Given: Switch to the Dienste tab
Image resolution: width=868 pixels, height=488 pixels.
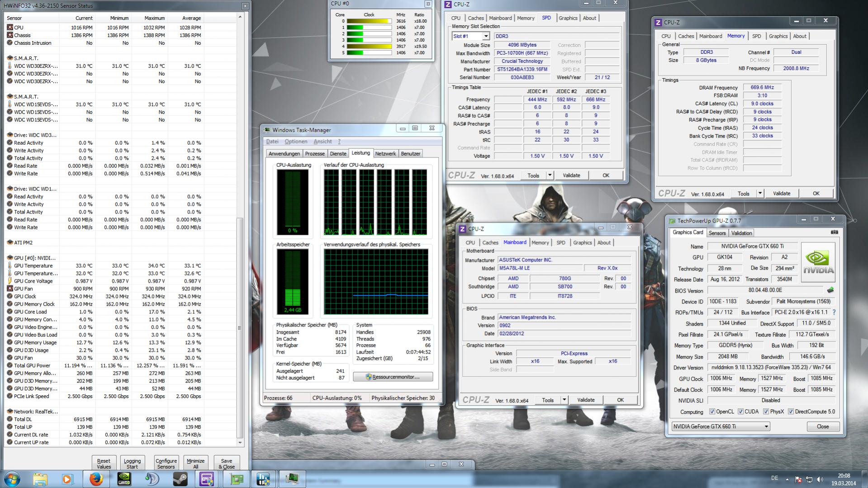Looking at the screenshot, I should [x=338, y=154].
